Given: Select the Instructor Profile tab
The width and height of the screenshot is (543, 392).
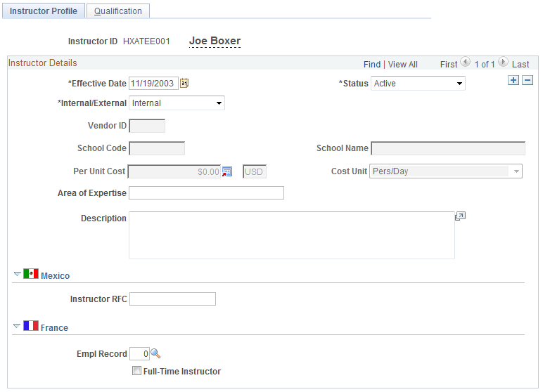Looking at the screenshot, I should (44, 11).
